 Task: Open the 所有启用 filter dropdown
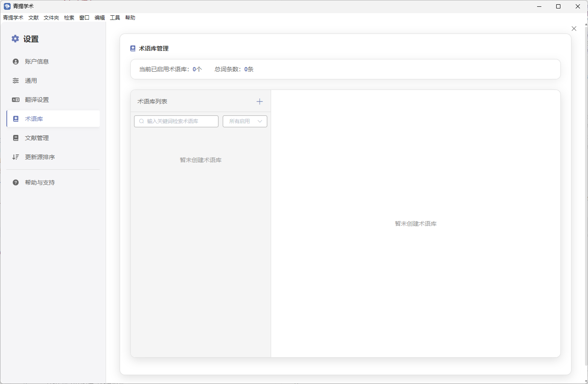[245, 121]
